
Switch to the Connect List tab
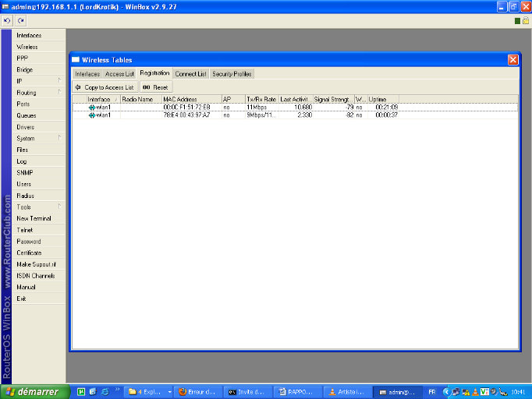pyautogui.click(x=190, y=74)
